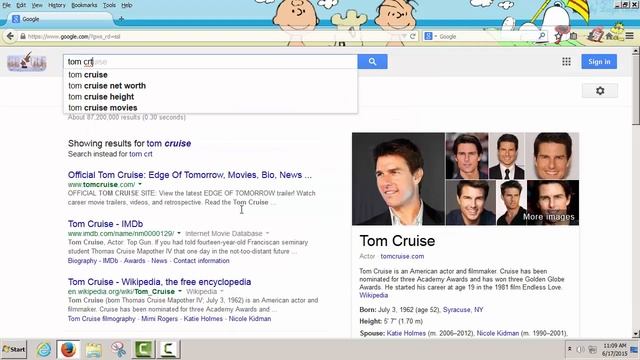Click the page vertical scrollbar thumb

tap(636, 90)
